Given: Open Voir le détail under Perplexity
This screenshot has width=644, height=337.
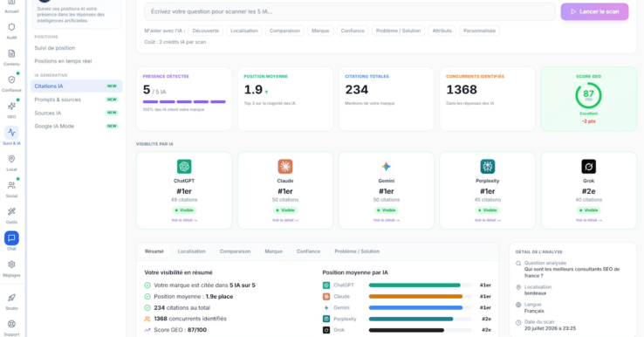Looking at the screenshot, I should coord(488,220).
